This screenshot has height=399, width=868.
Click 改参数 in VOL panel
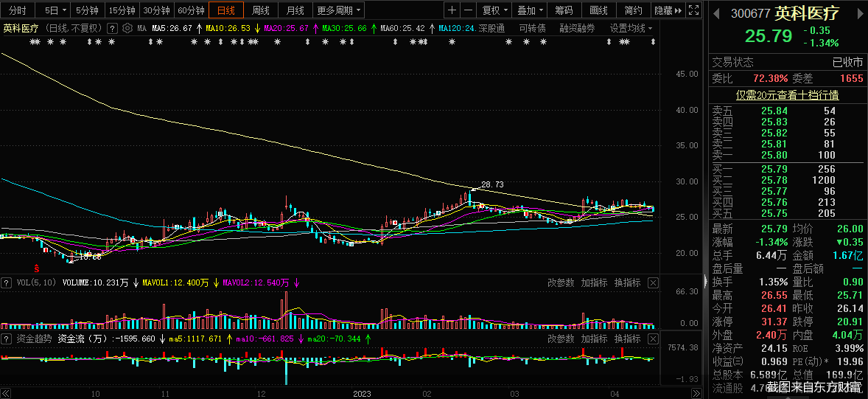pyautogui.click(x=561, y=282)
